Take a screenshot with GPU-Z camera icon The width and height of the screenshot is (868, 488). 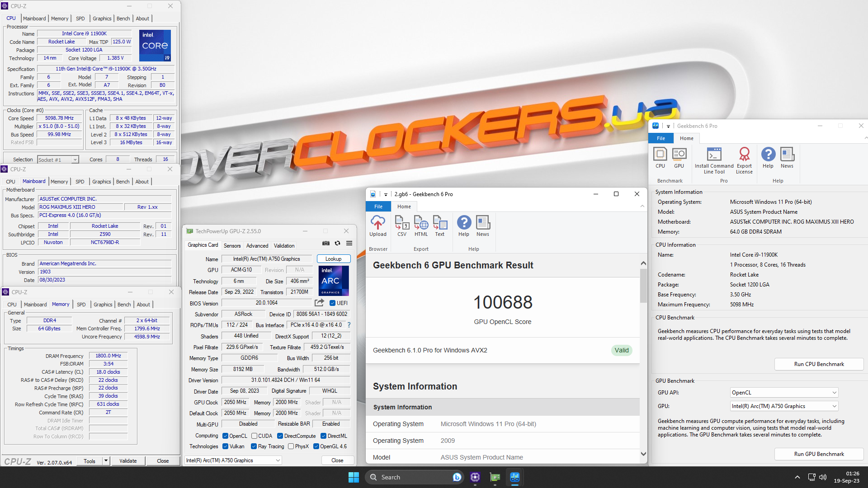point(326,243)
